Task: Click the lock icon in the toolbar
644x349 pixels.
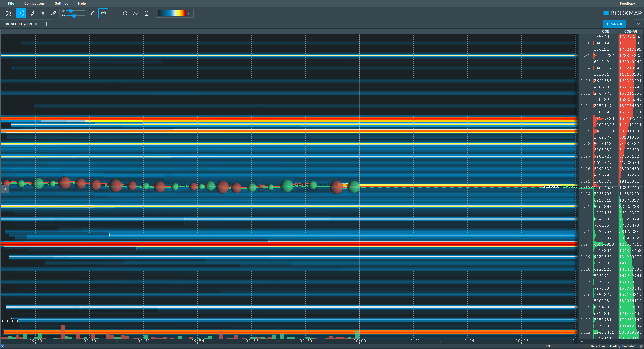Action: pyautogui.click(x=147, y=13)
